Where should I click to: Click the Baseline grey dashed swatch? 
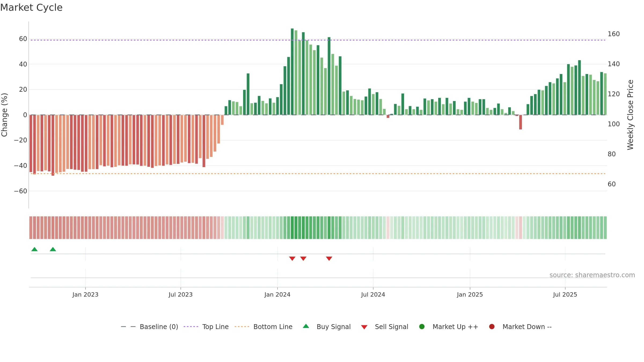128,327
